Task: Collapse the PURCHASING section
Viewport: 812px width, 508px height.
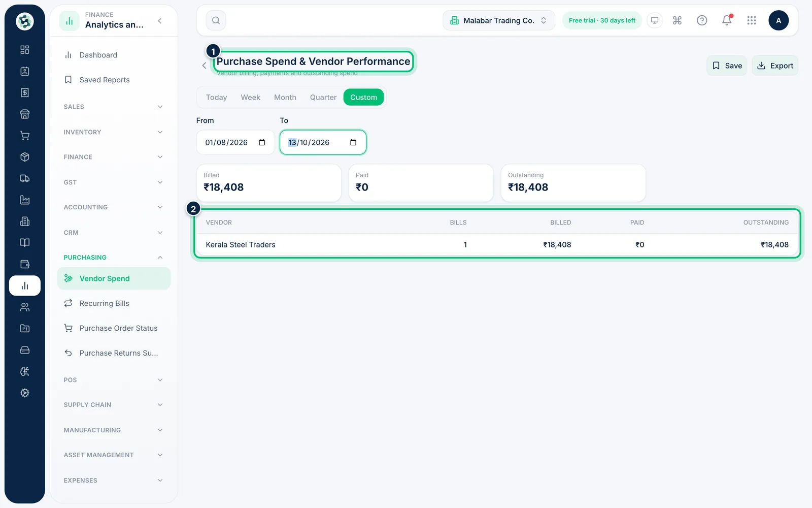Action: pos(113,258)
